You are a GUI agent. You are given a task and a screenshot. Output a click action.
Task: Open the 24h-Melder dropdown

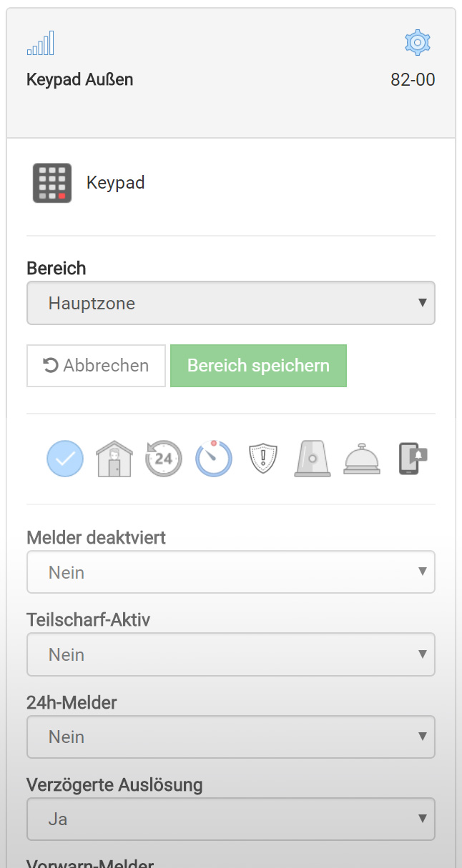(230, 737)
